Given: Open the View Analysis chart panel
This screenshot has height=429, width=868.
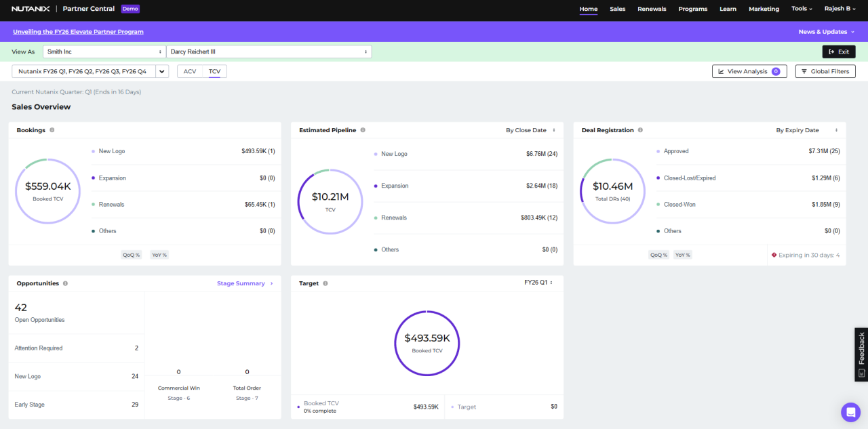Looking at the screenshot, I should 749,71.
